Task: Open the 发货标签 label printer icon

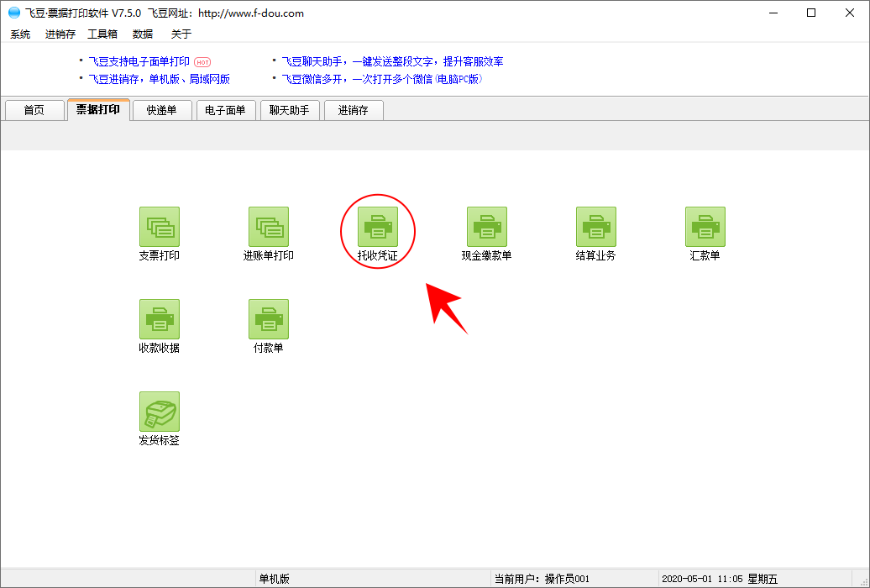Action: 159,412
